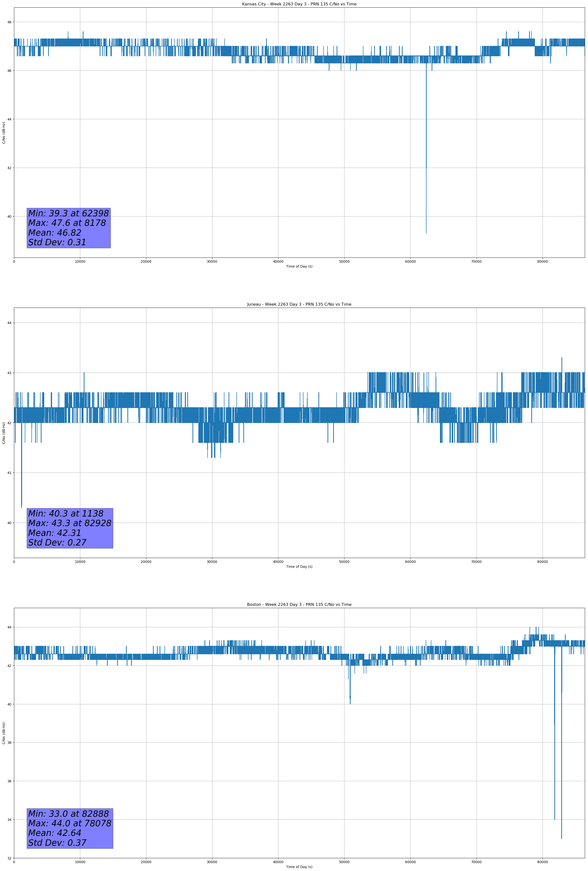
Task: Click 'Std Dev: 0.37' statistic
Action: 57,843
